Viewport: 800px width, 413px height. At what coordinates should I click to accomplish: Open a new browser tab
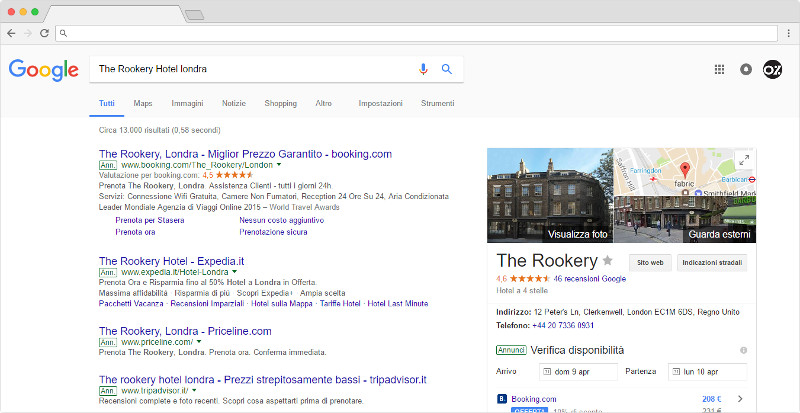click(194, 15)
